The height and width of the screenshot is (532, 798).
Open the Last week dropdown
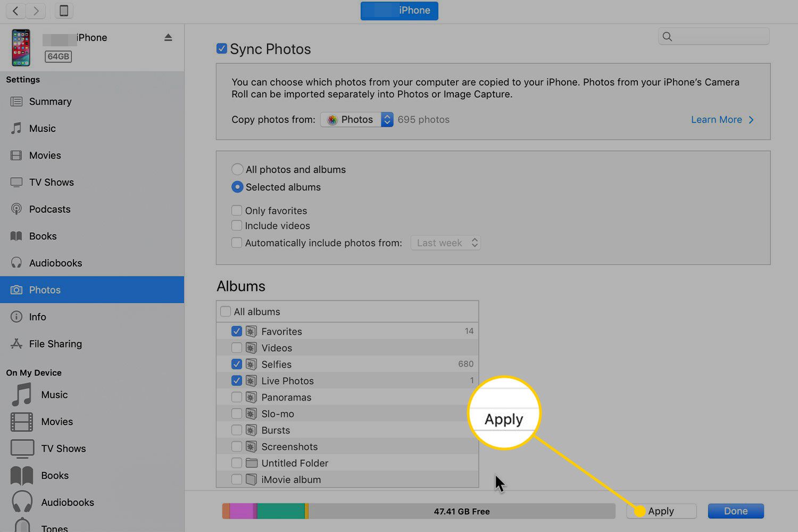[446, 243]
